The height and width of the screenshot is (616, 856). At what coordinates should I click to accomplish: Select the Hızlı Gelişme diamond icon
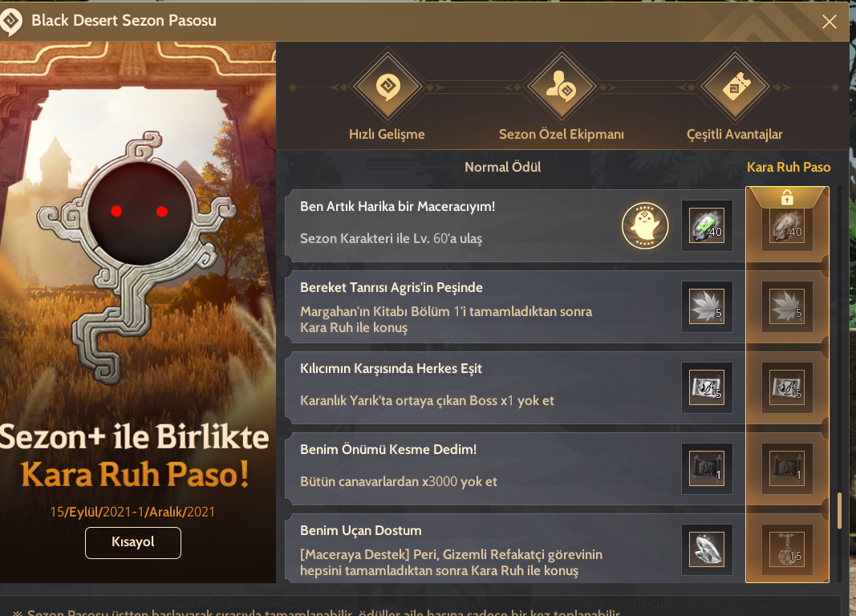click(387, 87)
